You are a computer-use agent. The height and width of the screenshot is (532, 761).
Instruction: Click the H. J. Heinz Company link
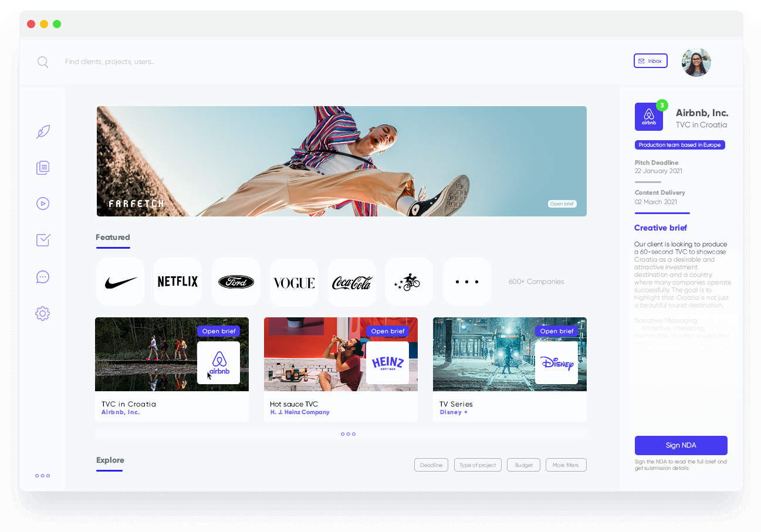click(300, 412)
